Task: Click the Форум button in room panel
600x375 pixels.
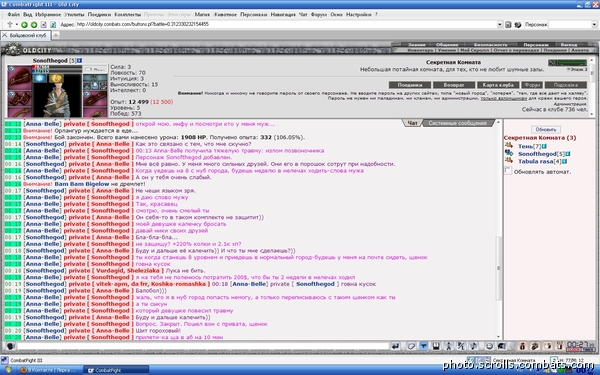Action: [x=532, y=85]
